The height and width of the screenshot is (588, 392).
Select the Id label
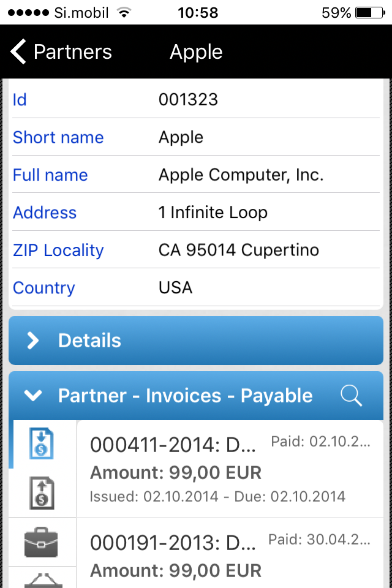(x=20, y=100)
